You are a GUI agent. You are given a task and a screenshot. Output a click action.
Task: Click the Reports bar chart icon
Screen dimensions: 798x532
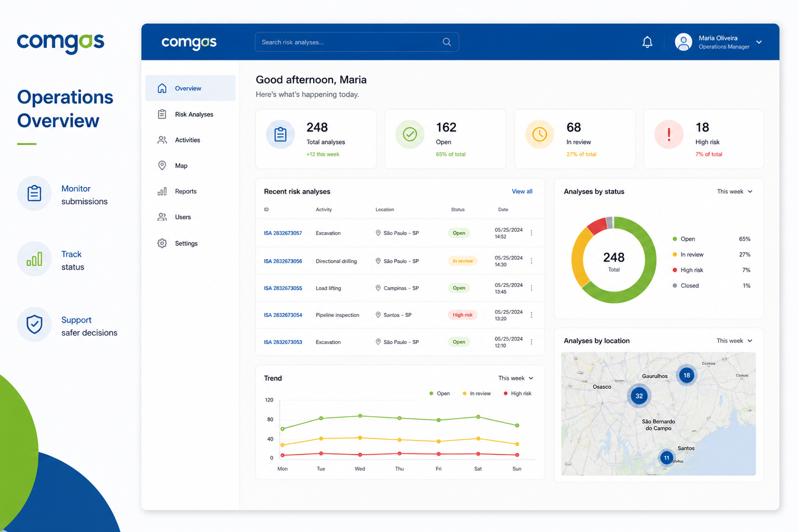162,191
